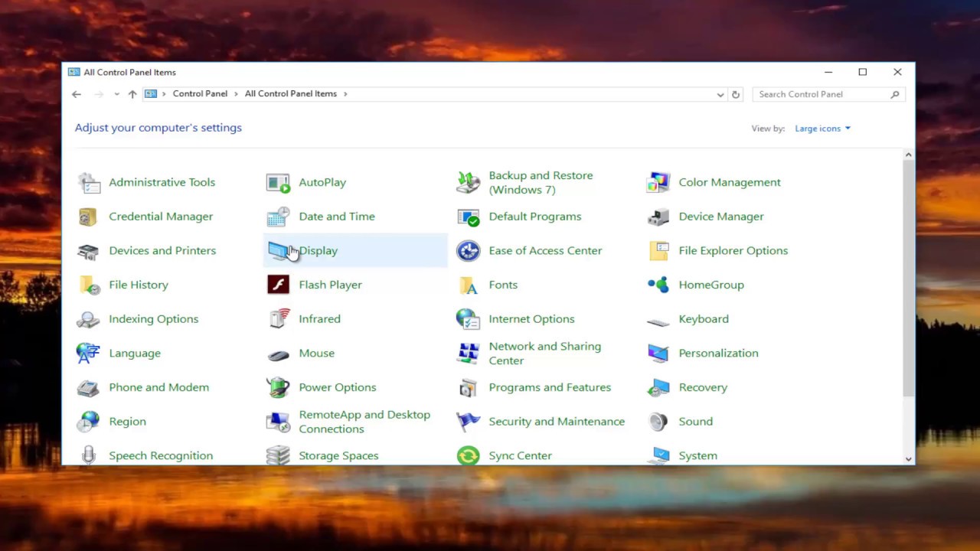Click the AutoPlay icon
Image resolution: width=980 pixels, height=551 pixels.
click(x=278, y=183)
